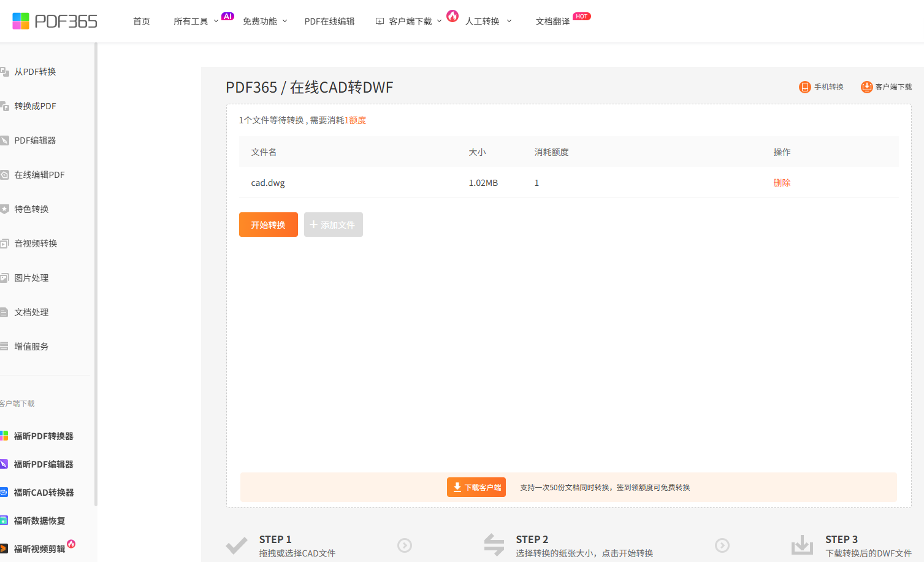Click the arrow icon after STEP 1
Viewport: 924px width, 562px height.
405,545
